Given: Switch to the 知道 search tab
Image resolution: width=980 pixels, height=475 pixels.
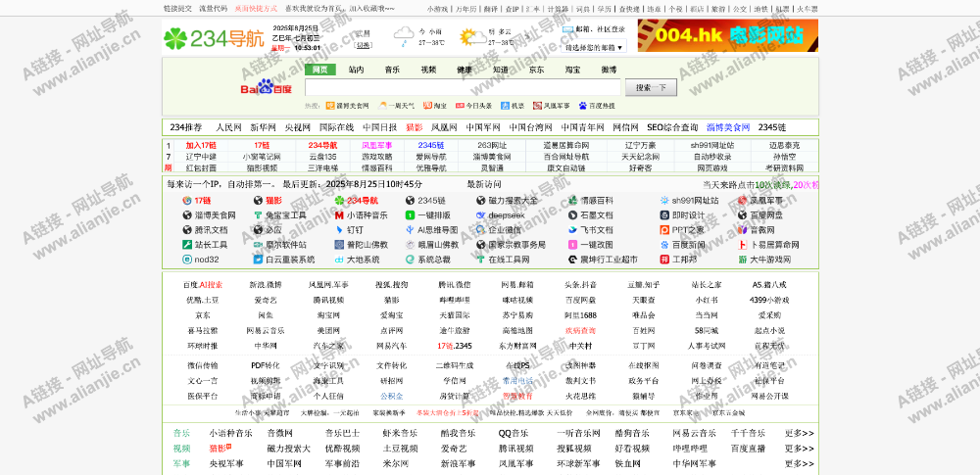Looking at the screenshot, I should click(501, 70).
